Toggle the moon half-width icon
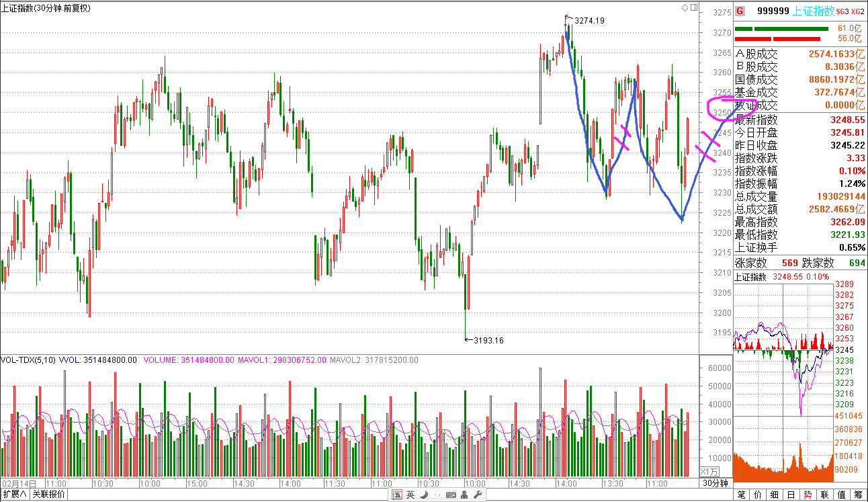Image resolution: width=868 pixels, height=502 pixels. point(423,495)
